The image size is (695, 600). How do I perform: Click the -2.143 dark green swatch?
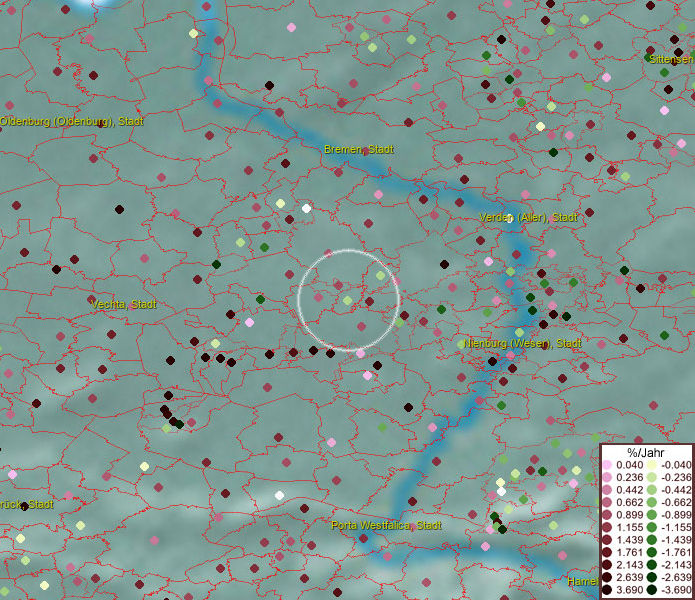pos(652,565)
